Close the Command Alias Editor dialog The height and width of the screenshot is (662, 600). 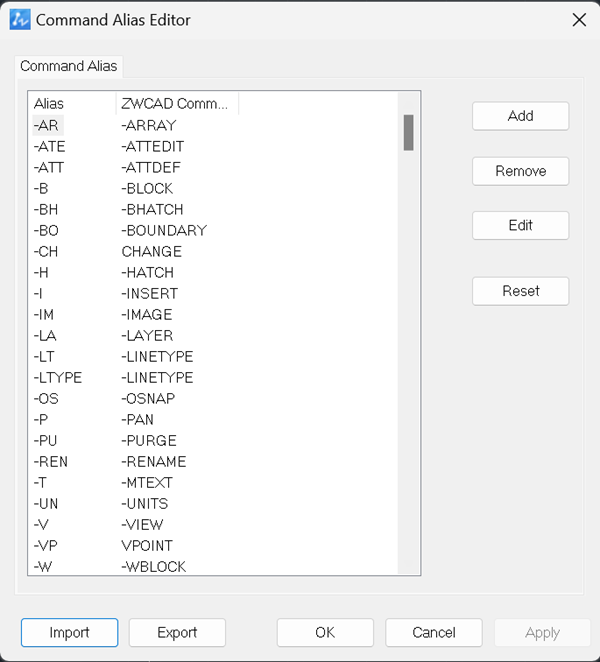579,20
